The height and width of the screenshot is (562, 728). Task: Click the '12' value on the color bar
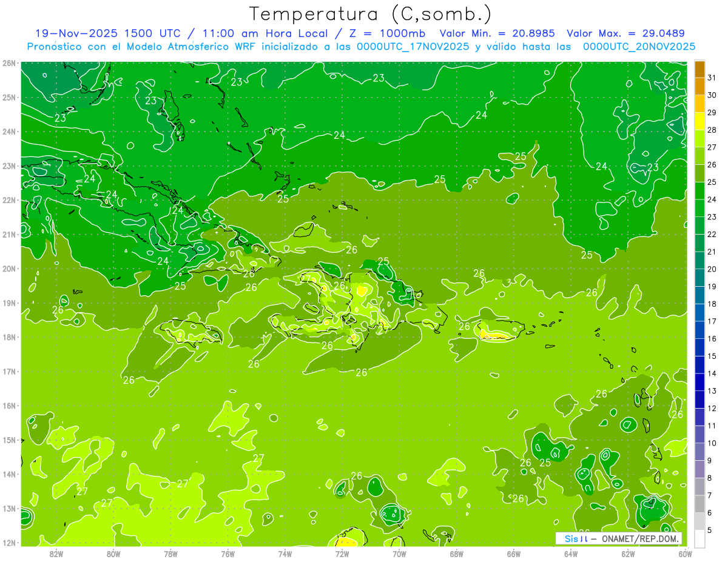coord(712,408)
